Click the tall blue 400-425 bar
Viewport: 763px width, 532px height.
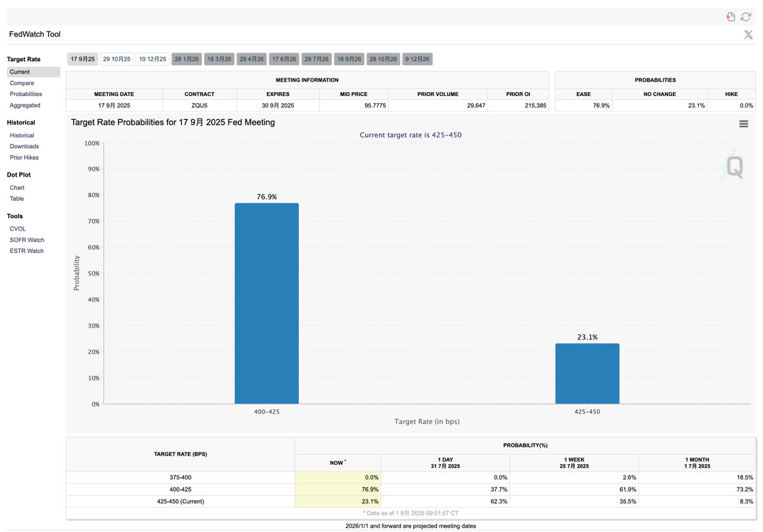pos(266,303)
